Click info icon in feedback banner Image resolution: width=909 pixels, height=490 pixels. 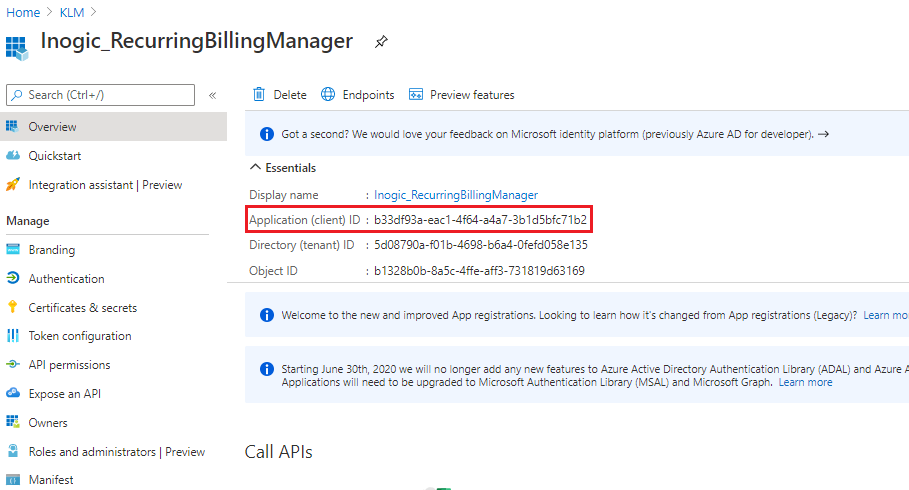coord(267,134)
